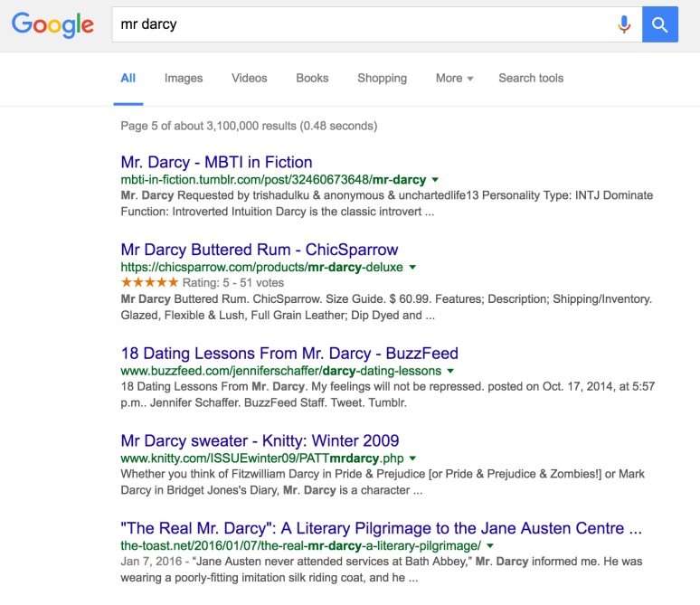This screenshot has height=605, width=700.
Task: Open "Mr. Darcy - MBTI in Fiction" result
Action: coord(216,162)
